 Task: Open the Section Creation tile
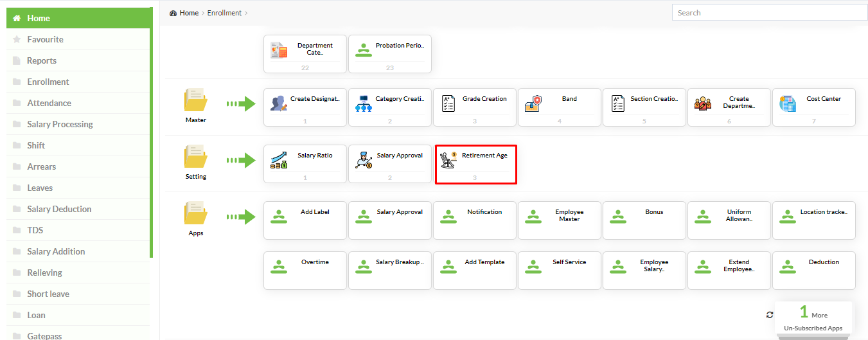pos(644,107)
